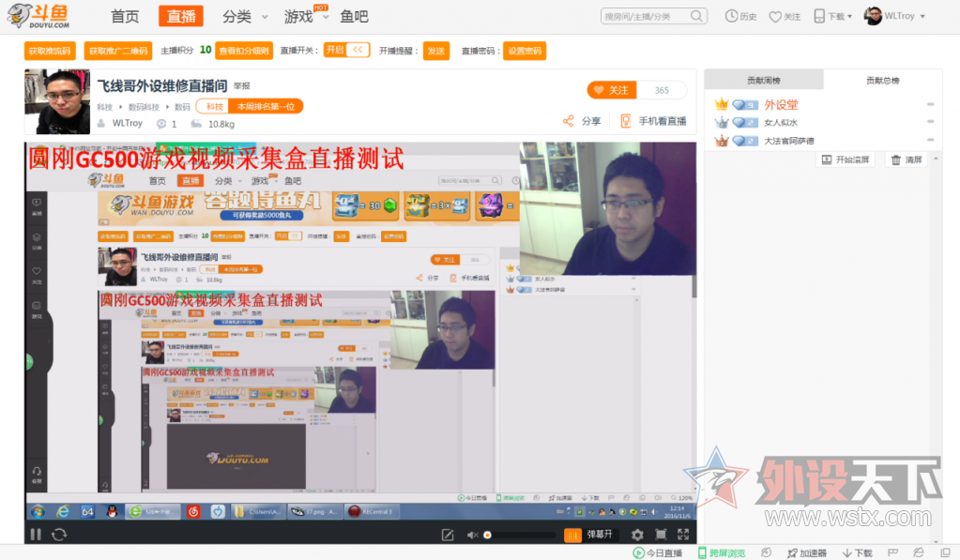Click 跨屏浏览 in the status bar
Viewport: 960px width, 560px height.
pyautogui.click(x=722, y=553)
